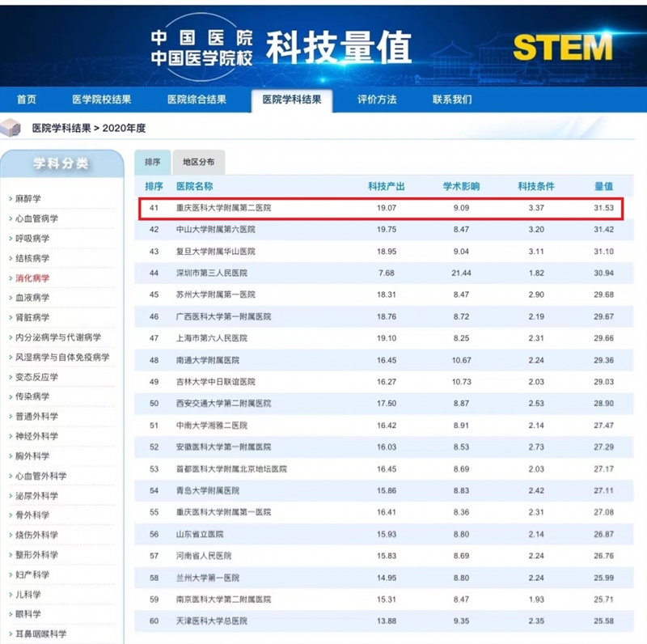Click the STEM logo in banner
This screenshot has height=644, width=647.
click(x=562, y=48)
